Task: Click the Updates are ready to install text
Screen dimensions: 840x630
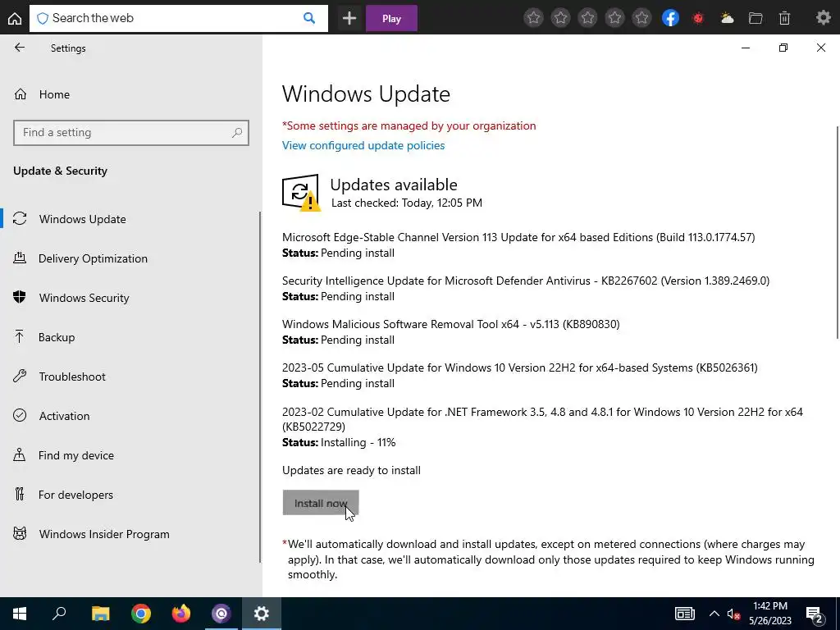Action: (351, 470)
